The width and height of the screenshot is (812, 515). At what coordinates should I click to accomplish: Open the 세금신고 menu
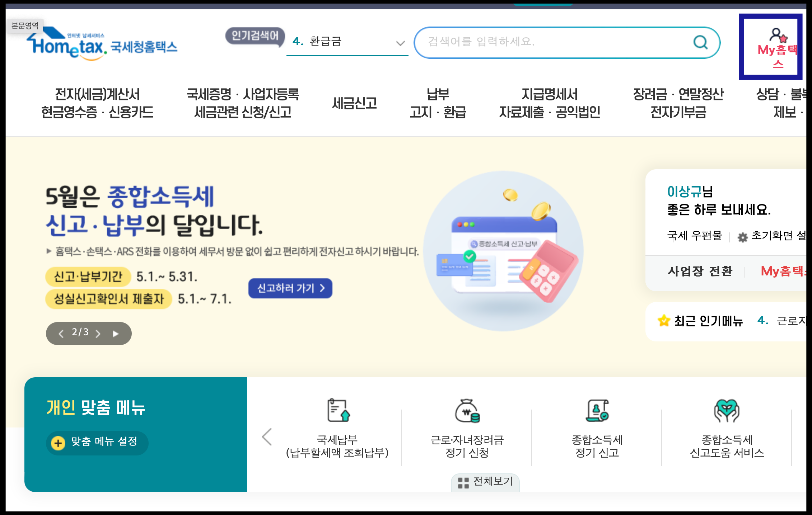(354, 103)
